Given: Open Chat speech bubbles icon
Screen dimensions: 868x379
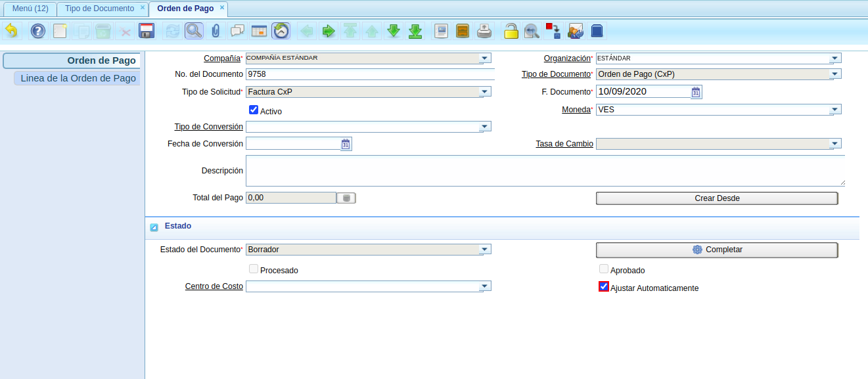Looking at the screenshot, I should 237,31.
